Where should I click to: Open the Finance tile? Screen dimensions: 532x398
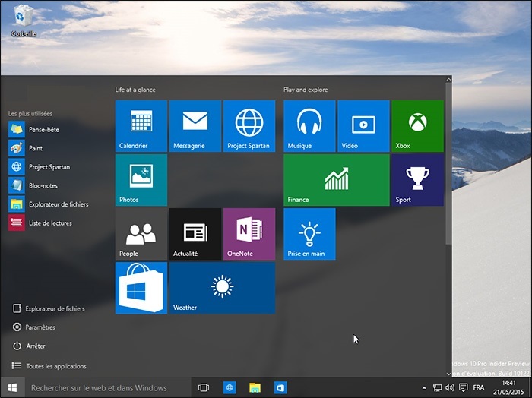tap(337, 180)
